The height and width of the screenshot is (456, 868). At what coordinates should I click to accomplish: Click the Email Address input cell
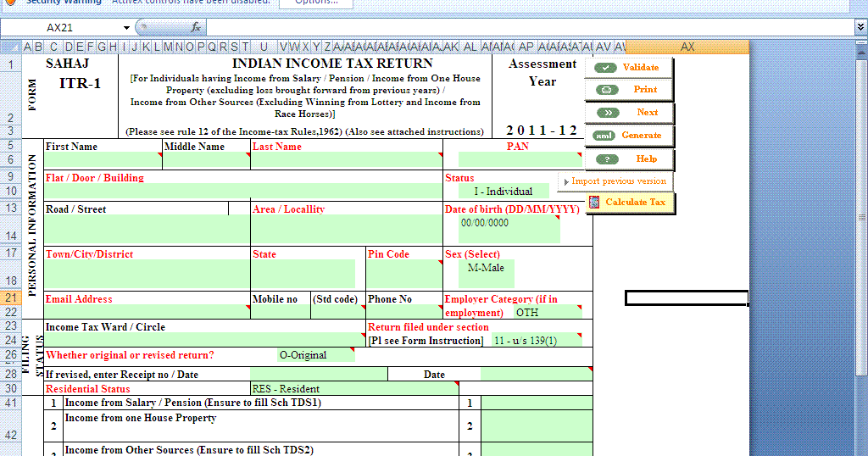(147, 312)
